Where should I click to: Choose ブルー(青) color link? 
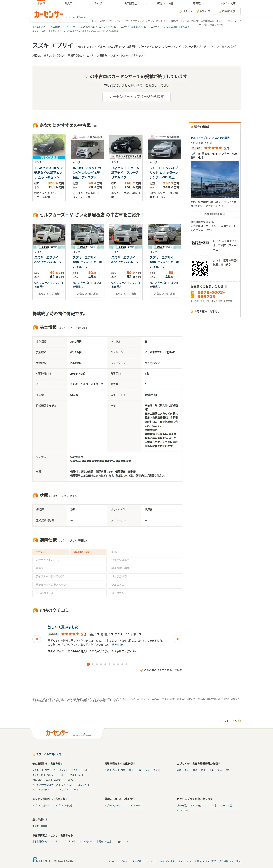[182, 805]
